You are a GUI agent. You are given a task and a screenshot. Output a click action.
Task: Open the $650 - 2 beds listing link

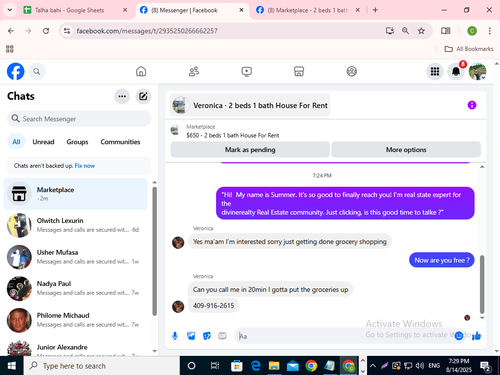tap(233, 135)
